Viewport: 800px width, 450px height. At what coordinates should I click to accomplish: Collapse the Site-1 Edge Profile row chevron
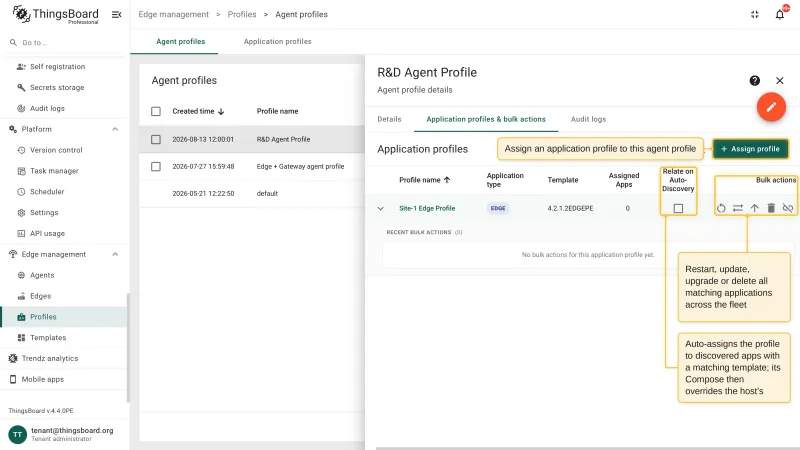381,208
